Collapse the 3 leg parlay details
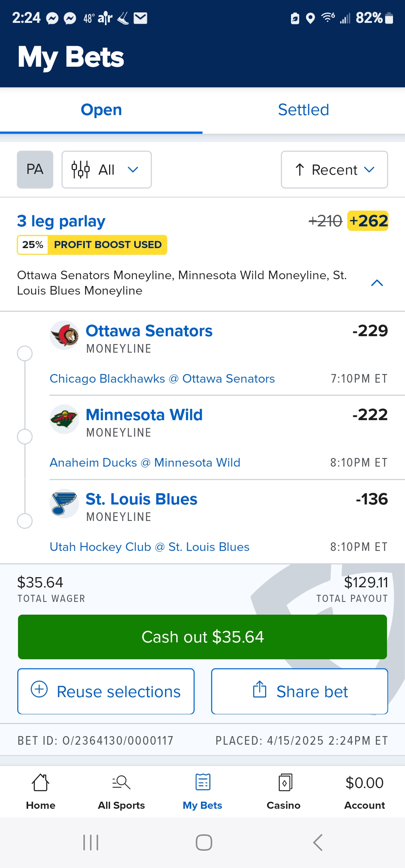This screenshot has height=868, width=405. [x=377, y=283]
